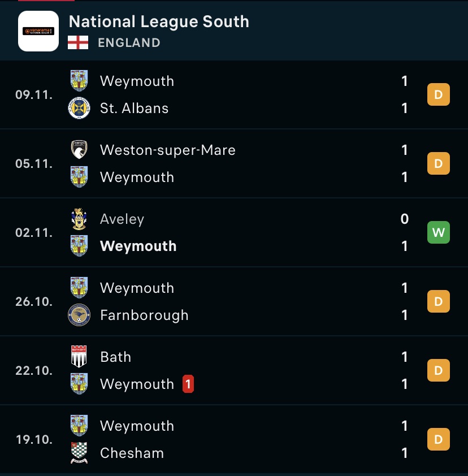Select the ENGLAND country label
The height and width of the screenshot is (476, 468).
click(129, 42)
